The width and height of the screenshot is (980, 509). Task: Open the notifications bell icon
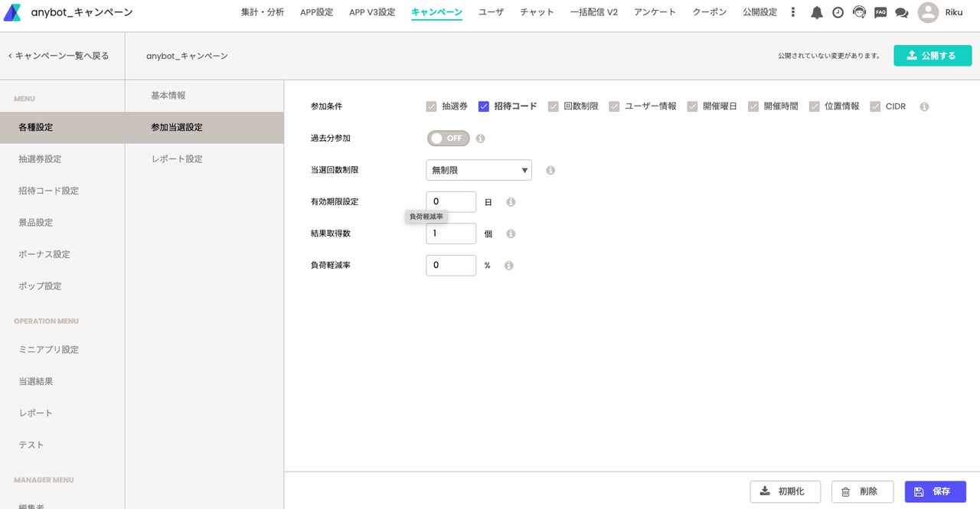tap(817, 12)
